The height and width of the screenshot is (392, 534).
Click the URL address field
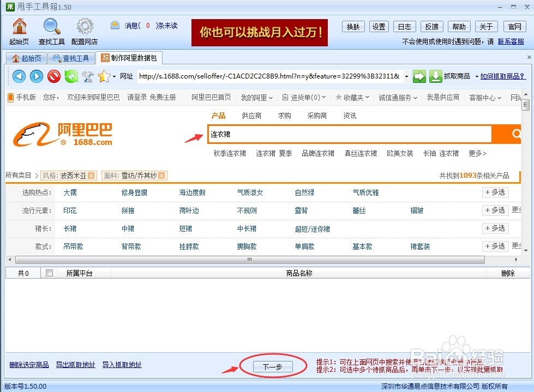click(269, 76)
